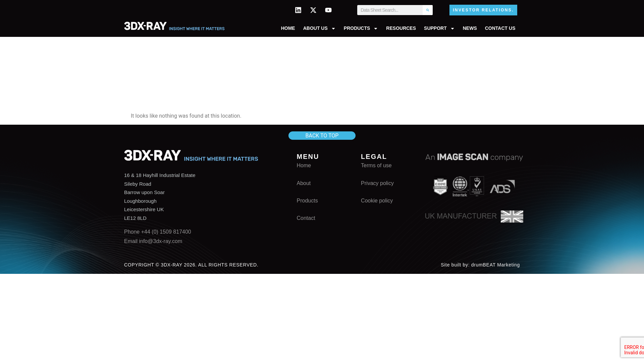Open the X (Twitter) social icon
The height and width of the screenshot is (362, 644).
pyautogui.click(x=313, y=10)
